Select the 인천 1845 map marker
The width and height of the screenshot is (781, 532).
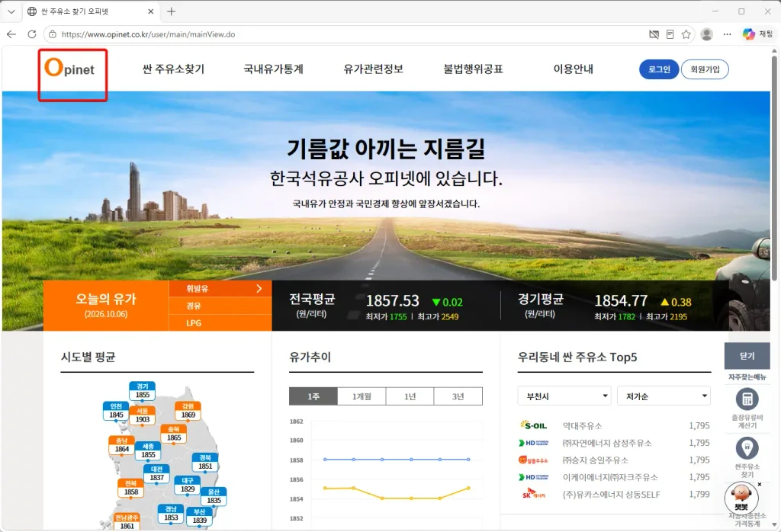[116, 411]
